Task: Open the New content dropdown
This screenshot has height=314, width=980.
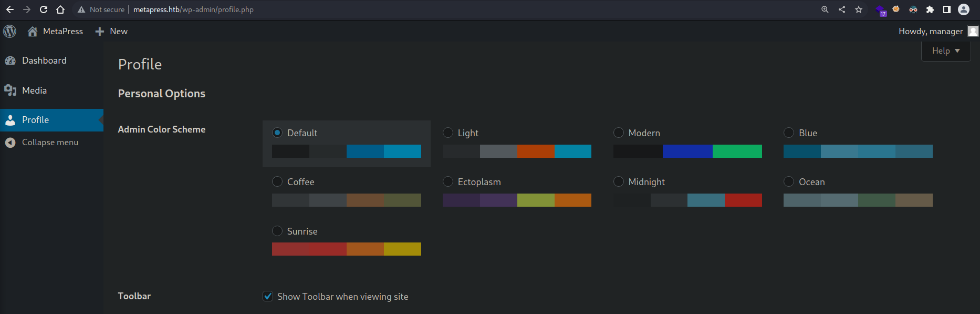Action: pyautogui.click(x=112, y=32)
